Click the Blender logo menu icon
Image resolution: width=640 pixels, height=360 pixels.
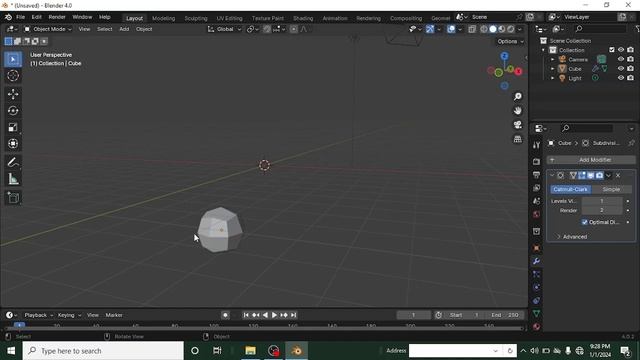8,17
